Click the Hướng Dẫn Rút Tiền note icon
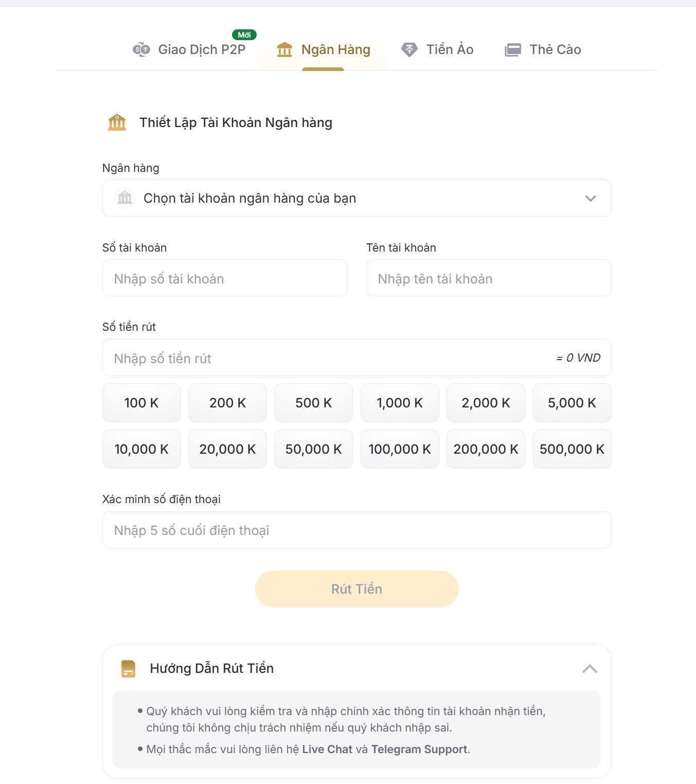This screenshot has height=784, width=696. 128,668
